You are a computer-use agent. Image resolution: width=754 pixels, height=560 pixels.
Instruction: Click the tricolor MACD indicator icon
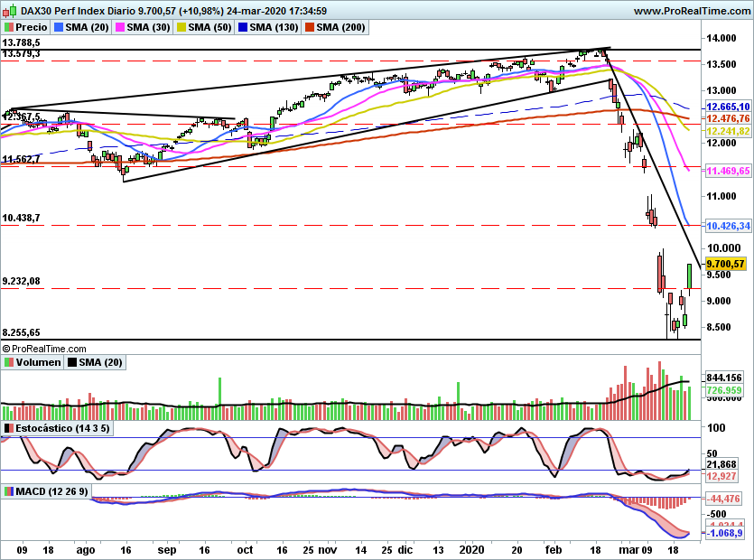pyautogui.click(x=10, y=492)
